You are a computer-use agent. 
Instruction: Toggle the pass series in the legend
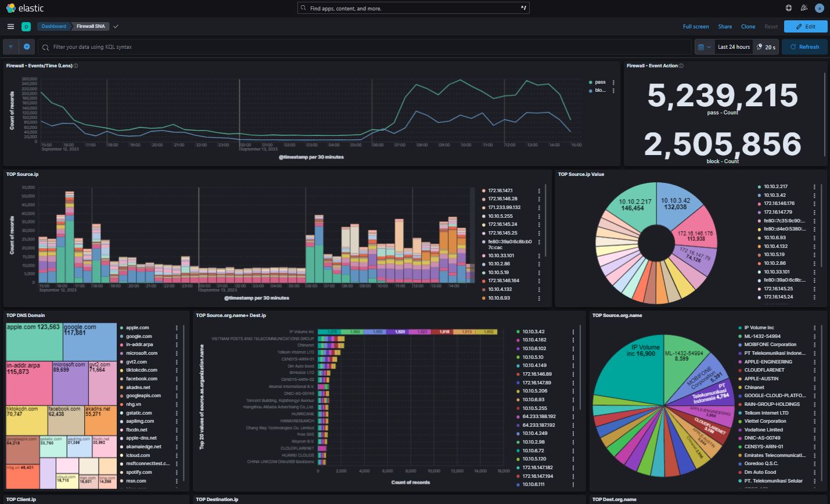[x=600, y=82]
